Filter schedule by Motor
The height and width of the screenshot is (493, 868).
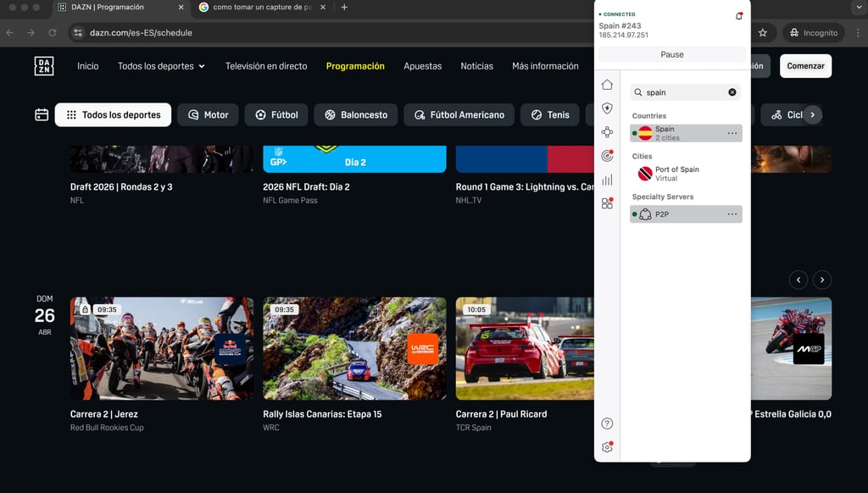[208, 114]
